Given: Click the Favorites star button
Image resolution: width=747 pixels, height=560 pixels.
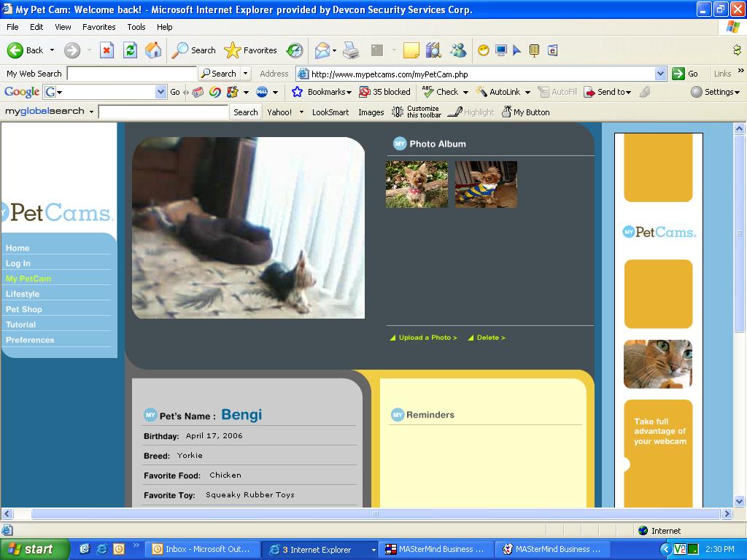Looking at the screenshot, I should (251, 50).
